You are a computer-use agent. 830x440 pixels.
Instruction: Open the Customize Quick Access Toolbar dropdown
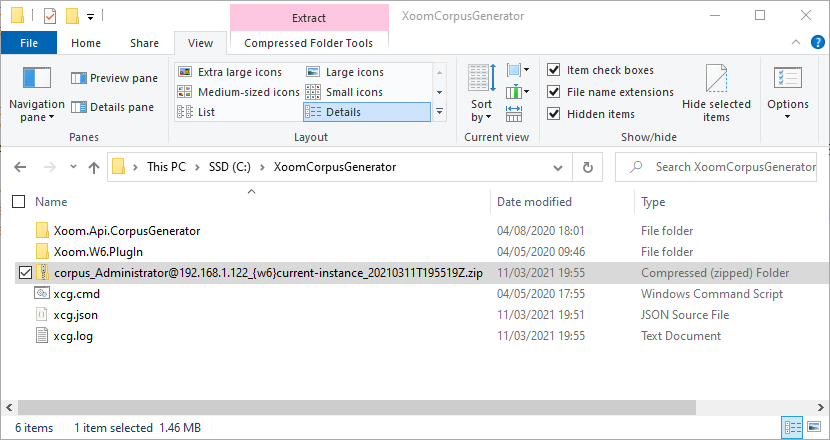91,16
